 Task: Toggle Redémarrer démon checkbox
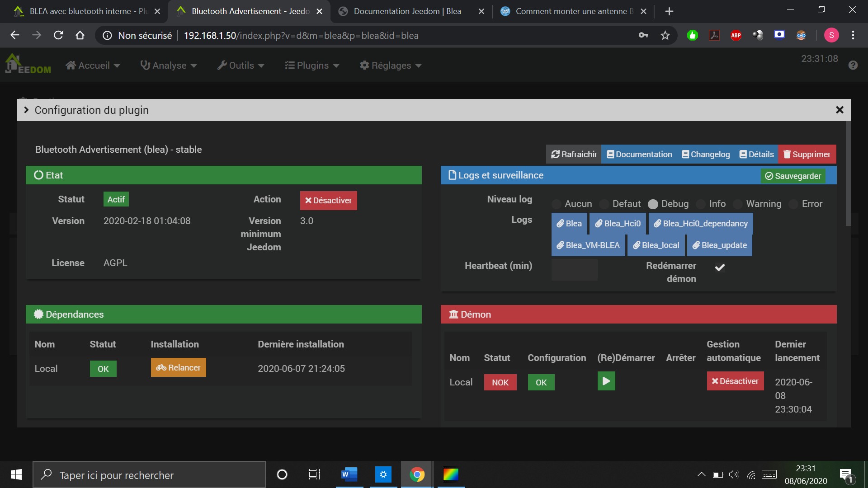(x=720, y=267)
